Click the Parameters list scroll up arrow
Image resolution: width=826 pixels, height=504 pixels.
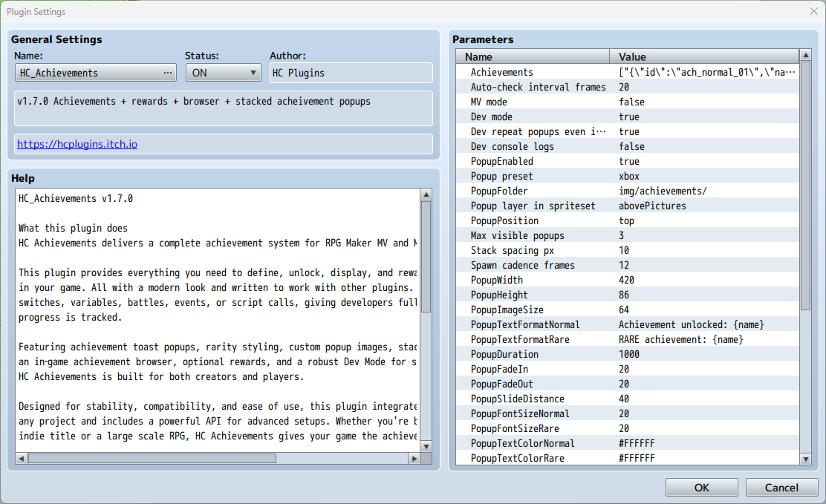(805, 55)
